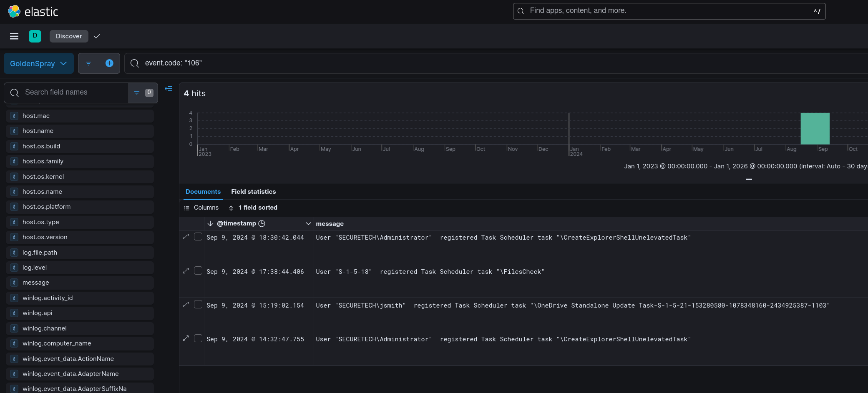
Task: Switch to the Field statistics tab
Action: click(x=253, y=192)
